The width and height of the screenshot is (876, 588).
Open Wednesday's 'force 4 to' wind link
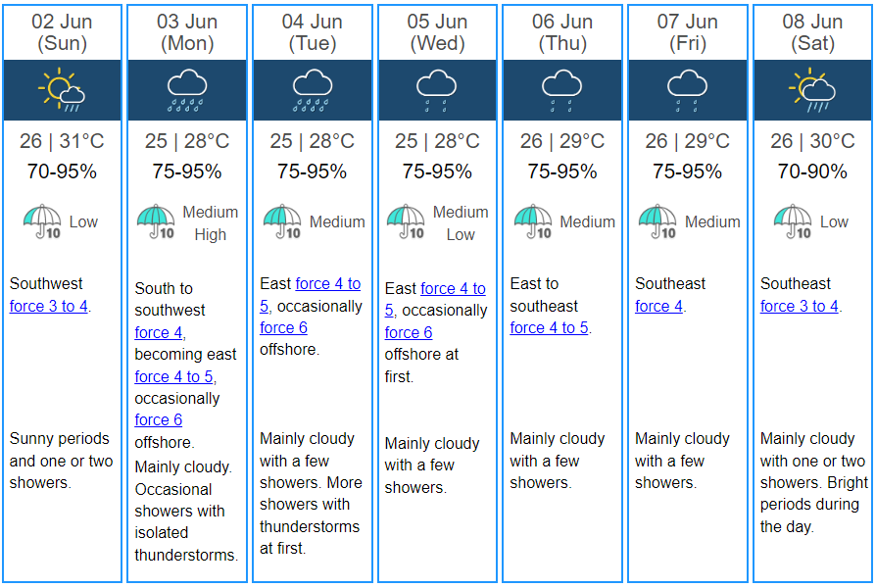[453, 288]
